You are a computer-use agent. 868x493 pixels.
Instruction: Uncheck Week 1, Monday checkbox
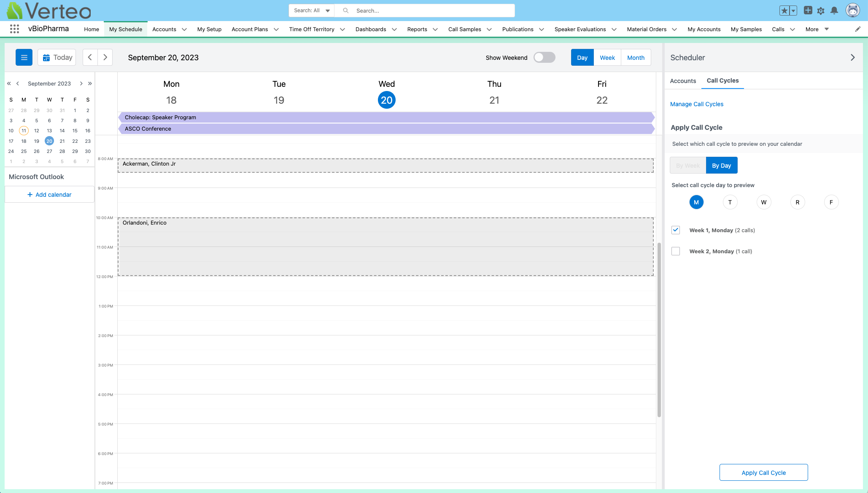676,230
